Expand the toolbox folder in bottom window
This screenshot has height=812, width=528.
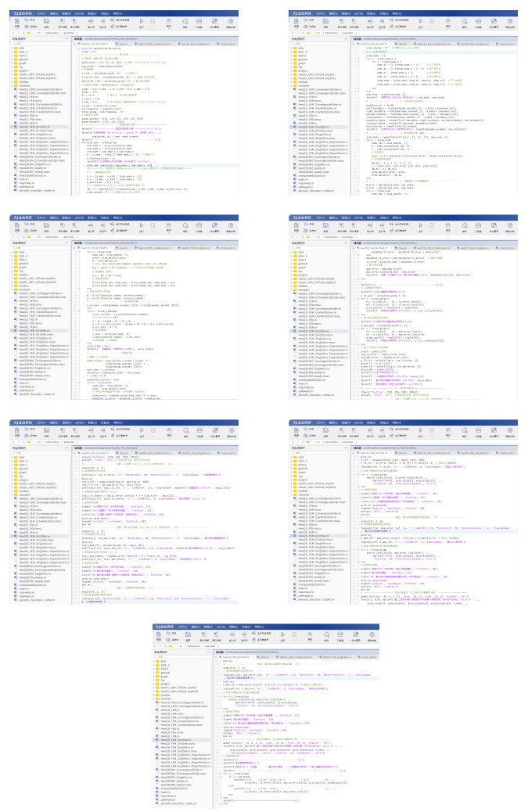click(156, 695)
